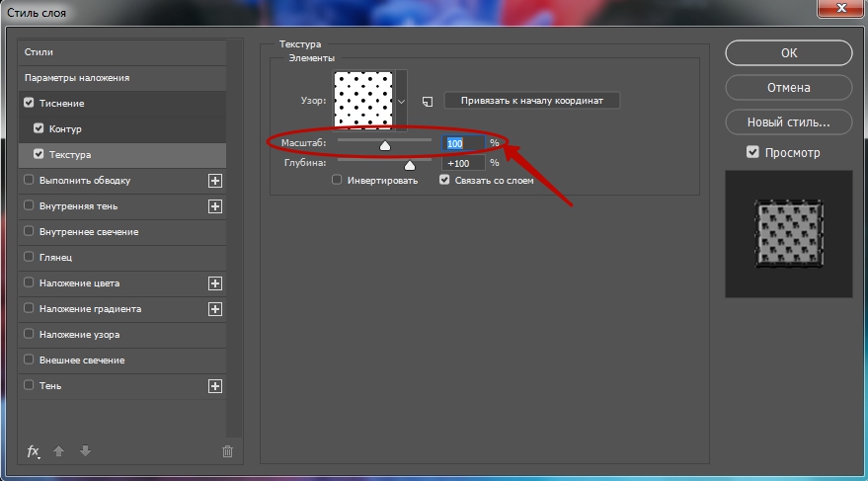Click the dotted pattern swatch thumbnail
The height and width of the screenshot is (481, 868).
tap(363, 100)
